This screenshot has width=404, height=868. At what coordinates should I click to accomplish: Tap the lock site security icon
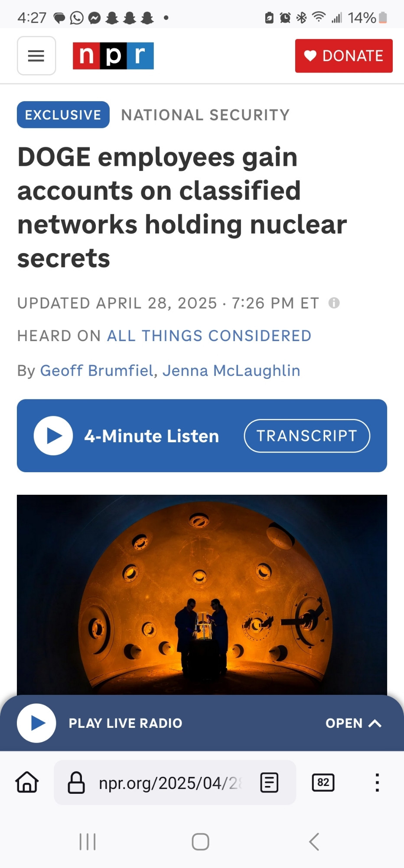(76, 783)
